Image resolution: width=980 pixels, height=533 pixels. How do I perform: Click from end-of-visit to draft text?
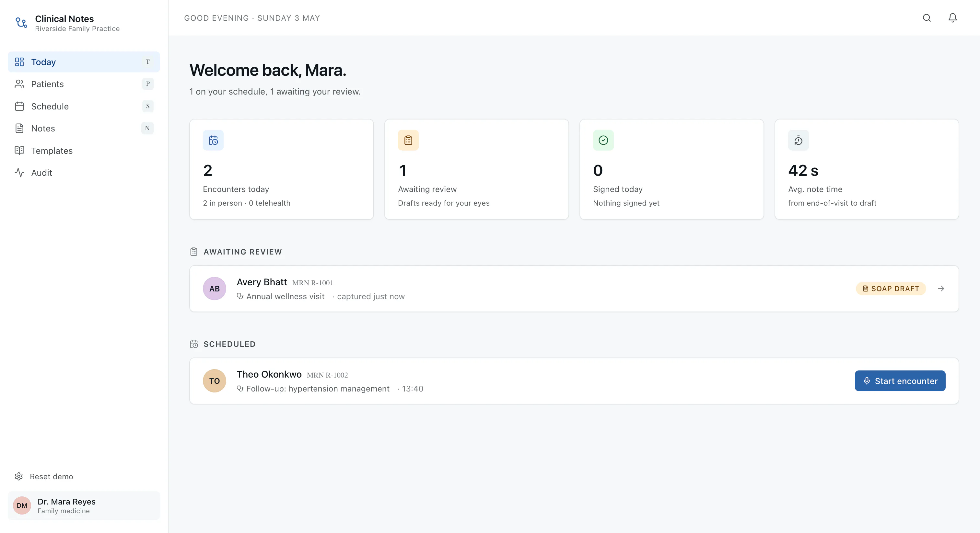[832, 203]
